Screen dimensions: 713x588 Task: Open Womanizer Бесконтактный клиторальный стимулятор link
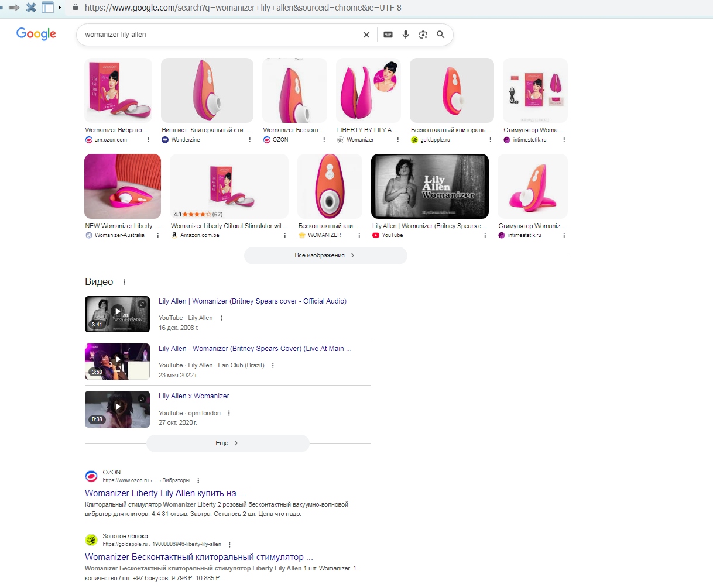click(199, 557)
